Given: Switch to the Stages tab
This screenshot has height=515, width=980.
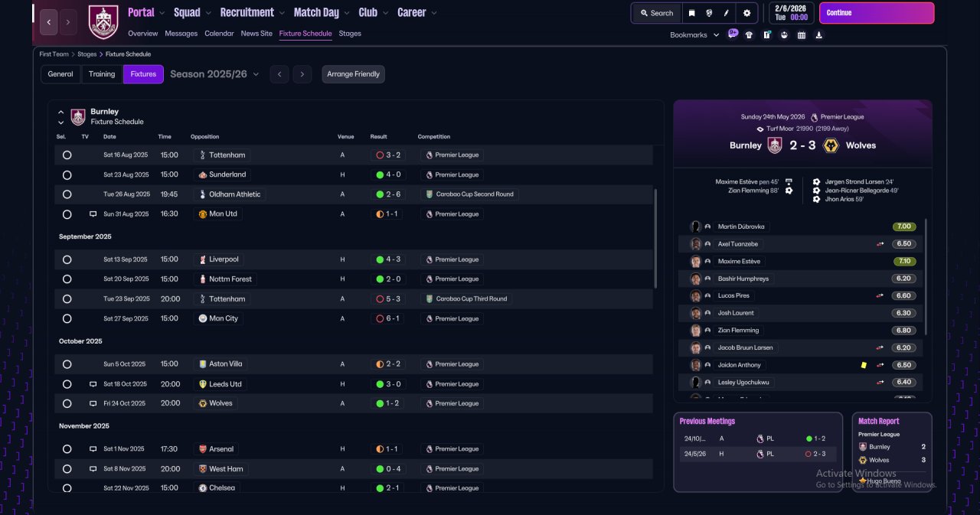Looking at the screenshot, I should tap(350, 34).
